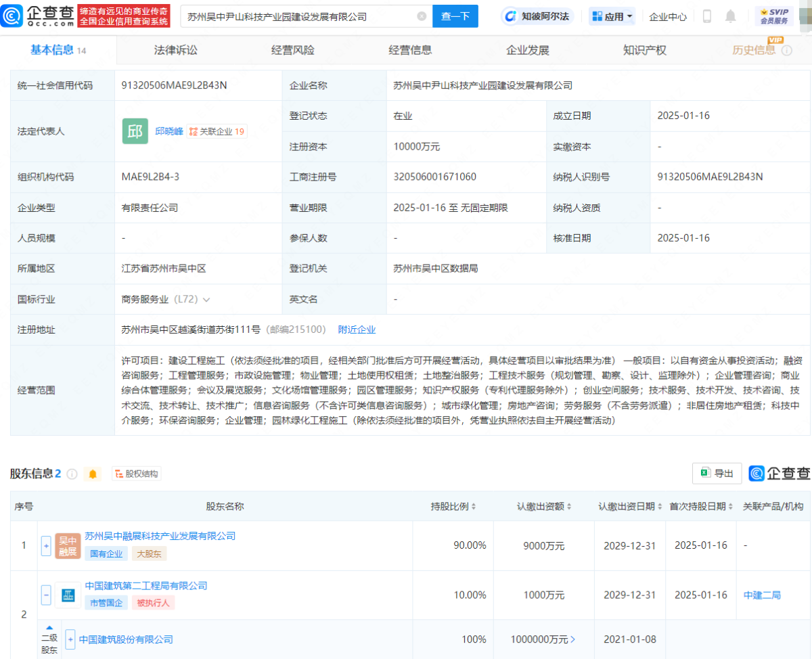Image resolution: width=812 pixels, height=659 pixels.
Task: Open details arrow for 1000000万元
Action: pyautogui.click(x=574, y=639)
